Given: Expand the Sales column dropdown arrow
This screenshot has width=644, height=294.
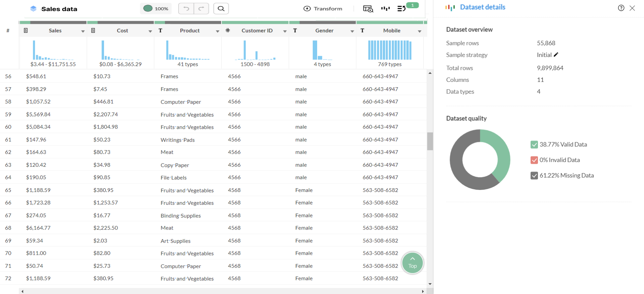Looking at the screenshot, I should pyautogui.click(x=83, y=31).
